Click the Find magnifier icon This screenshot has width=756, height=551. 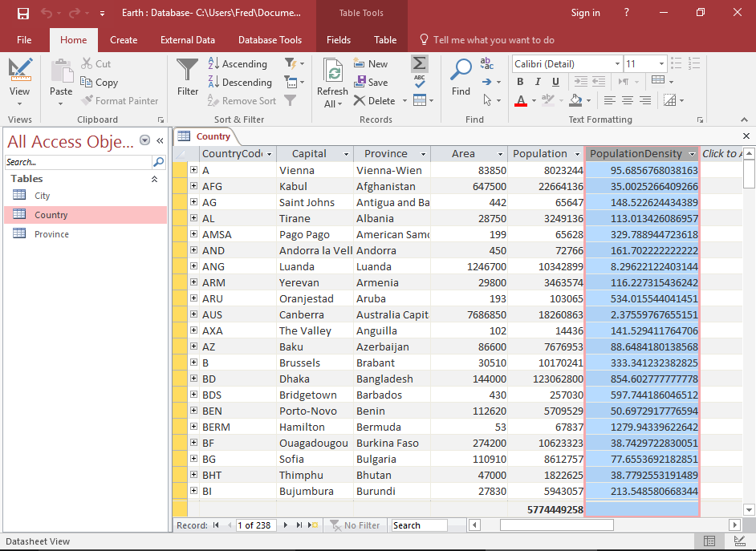[x=461, y=71]
